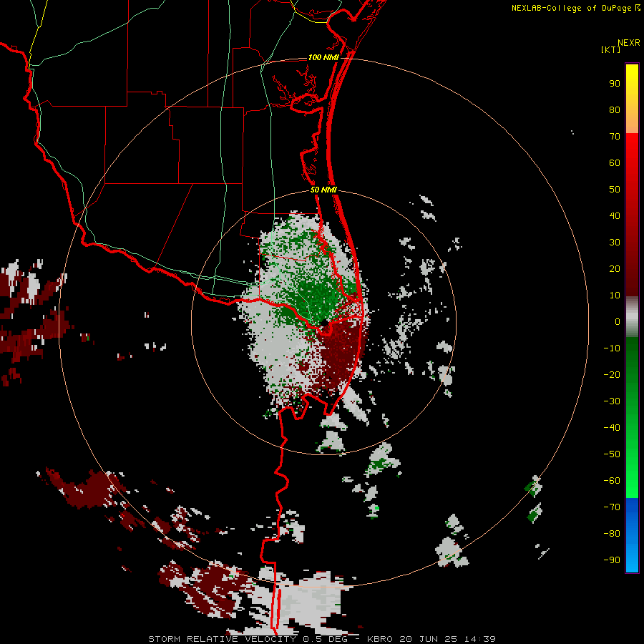Click the -50 scale label
The height and width of the screenshot is (644, 644).
(612, 454)
